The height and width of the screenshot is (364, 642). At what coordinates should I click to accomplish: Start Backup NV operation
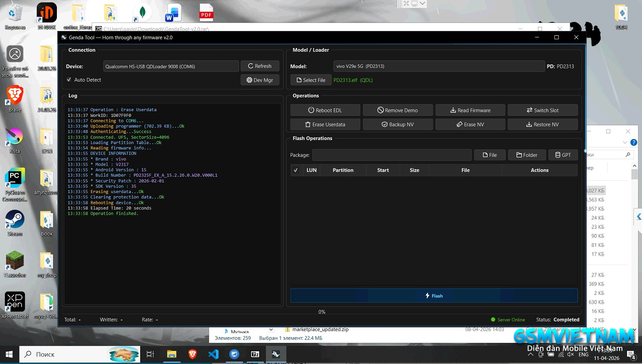397,124
